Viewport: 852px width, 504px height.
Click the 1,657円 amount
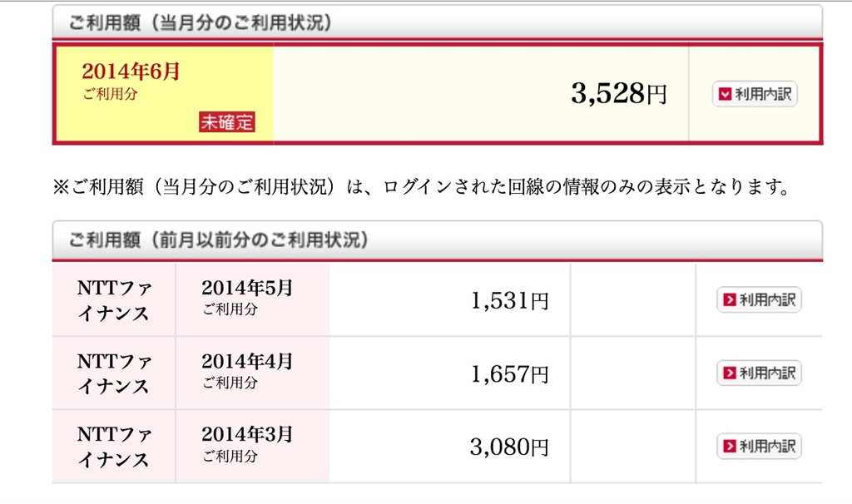[509, 373]
